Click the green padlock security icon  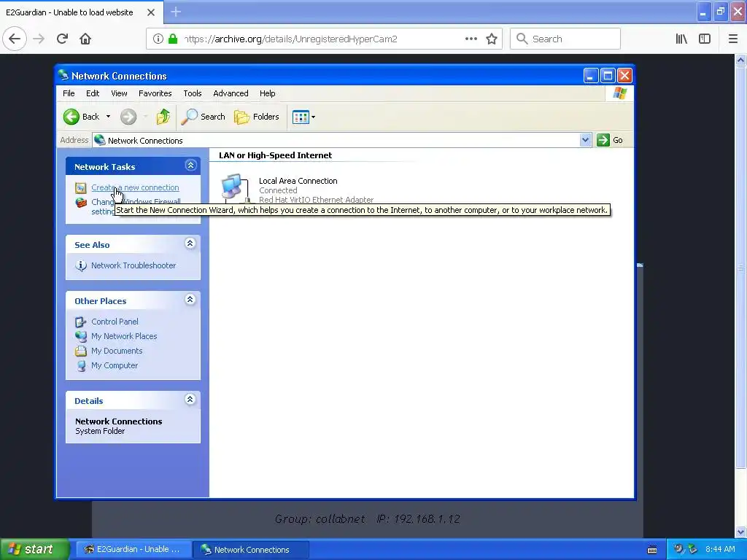[x=173, y=39]
